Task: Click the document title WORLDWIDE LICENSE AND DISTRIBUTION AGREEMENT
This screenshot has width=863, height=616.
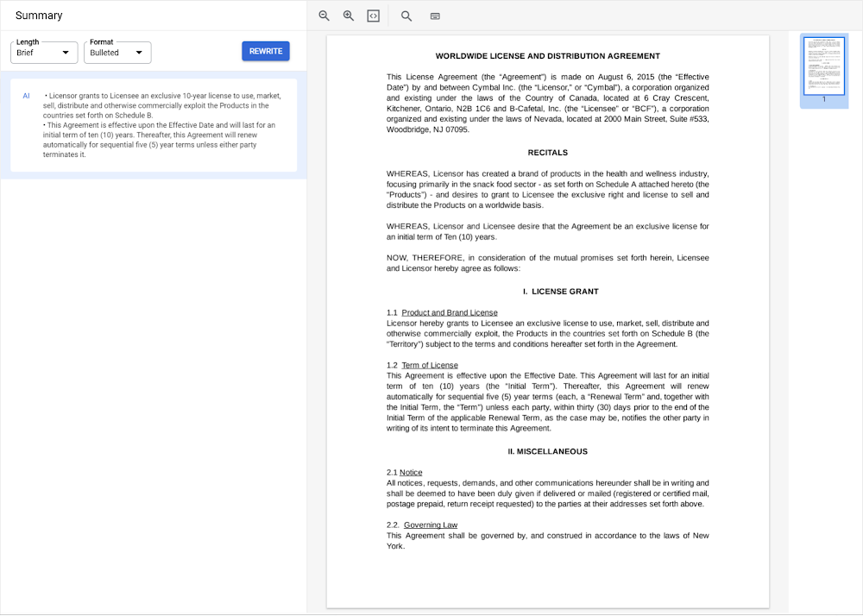Action: tap(548, 56)
